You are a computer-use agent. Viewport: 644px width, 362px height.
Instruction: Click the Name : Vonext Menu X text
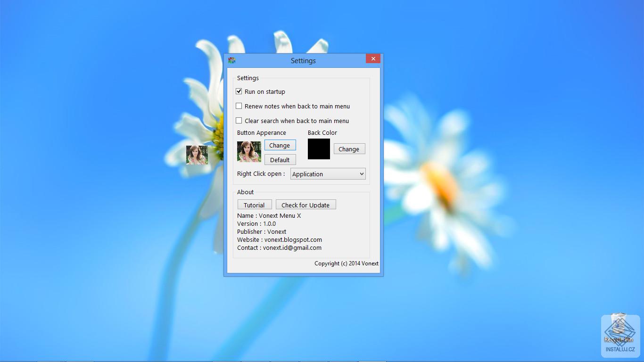269,215
